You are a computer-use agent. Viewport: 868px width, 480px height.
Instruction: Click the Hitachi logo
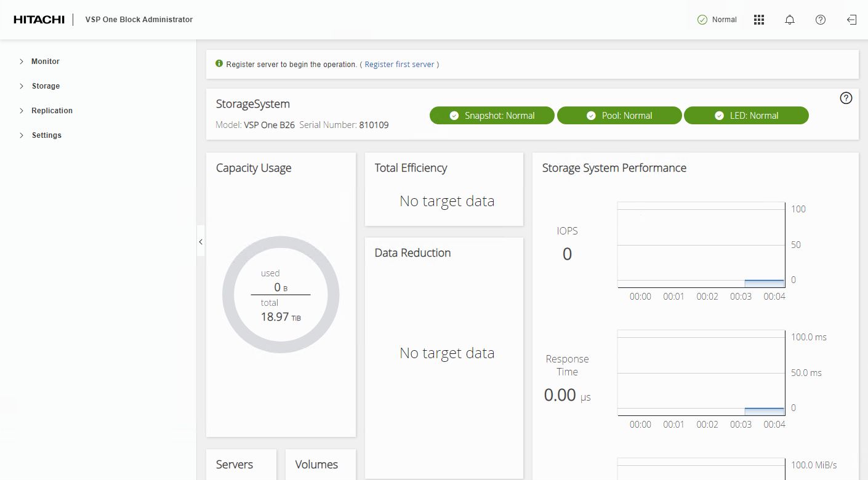[39, 20]
